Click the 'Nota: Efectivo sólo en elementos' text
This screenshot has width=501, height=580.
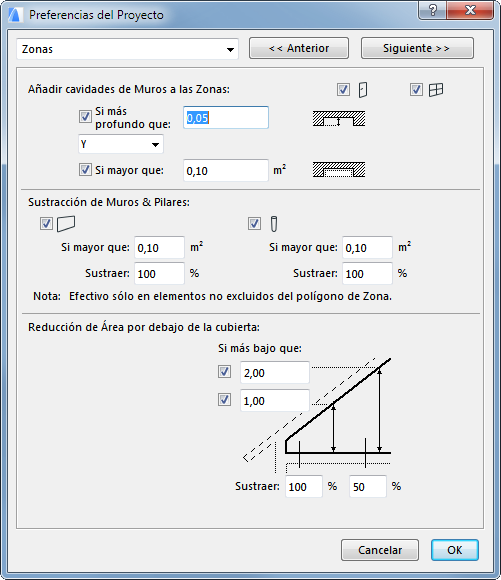point(212,296)
